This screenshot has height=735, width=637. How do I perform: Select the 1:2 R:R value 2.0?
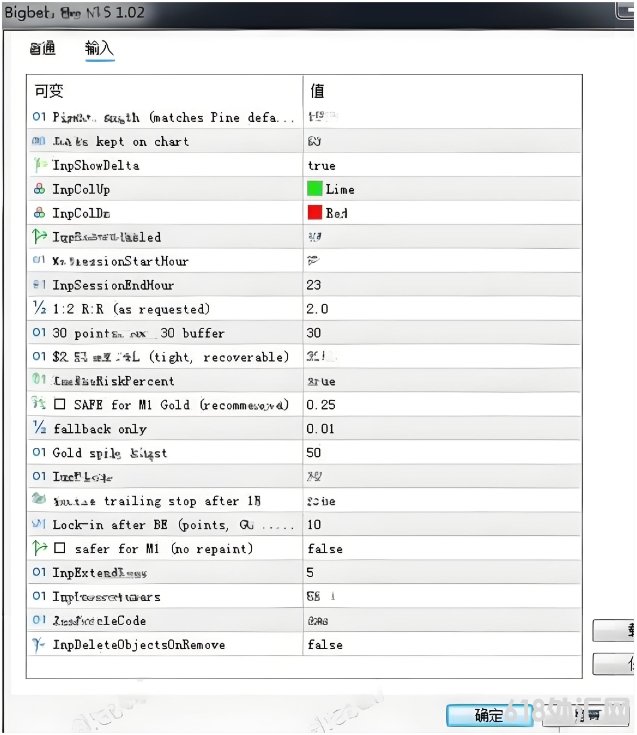coord(317,309)
